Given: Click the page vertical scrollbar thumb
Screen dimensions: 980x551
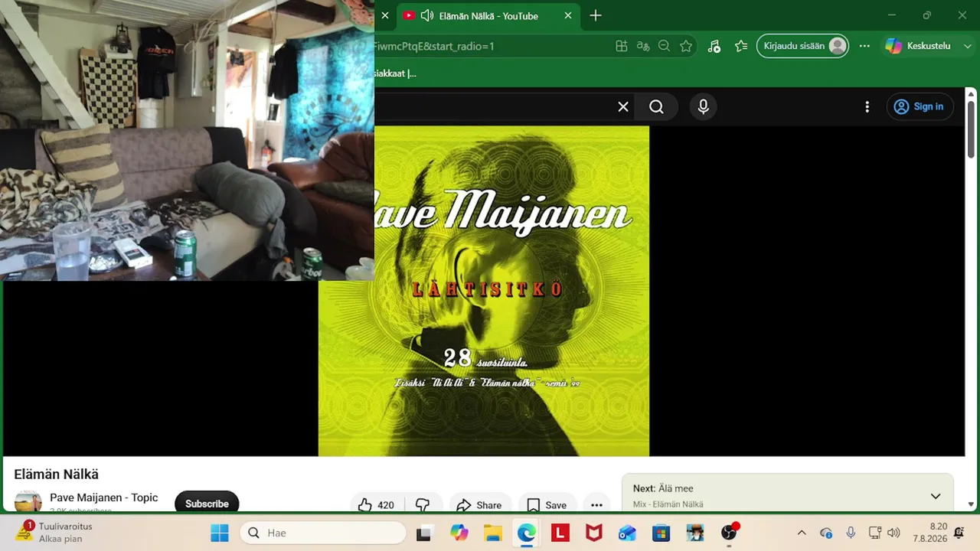Looking at the screenshot, I should pos(972,129).
